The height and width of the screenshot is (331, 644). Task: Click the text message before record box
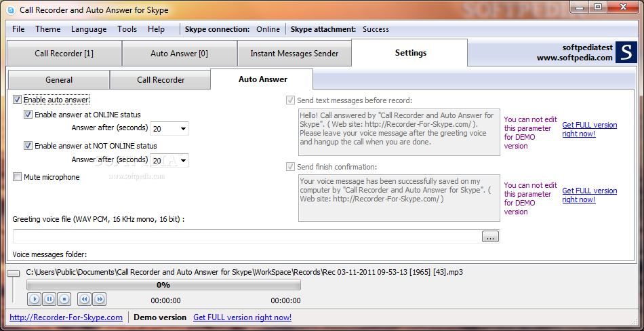(399, 132)
